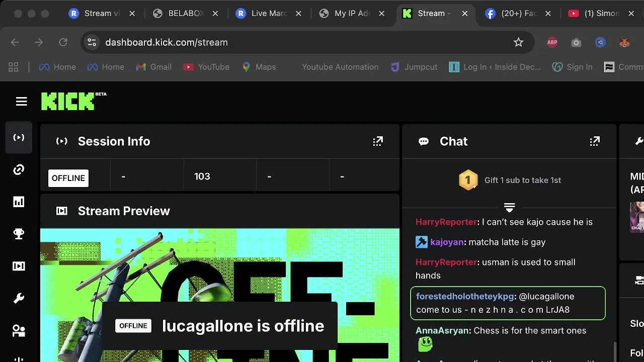644x362 pixels.
Task: Pop out the Session Info panel
Action: pos(378,141)
